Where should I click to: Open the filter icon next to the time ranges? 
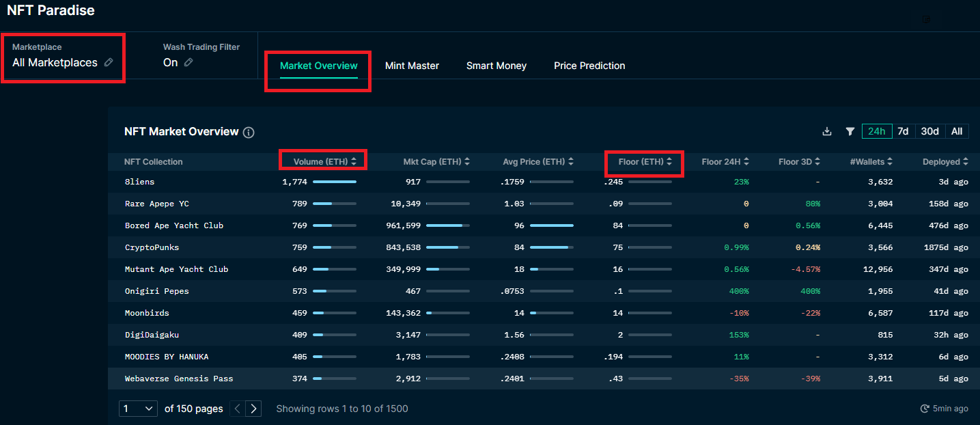[850, 131]
